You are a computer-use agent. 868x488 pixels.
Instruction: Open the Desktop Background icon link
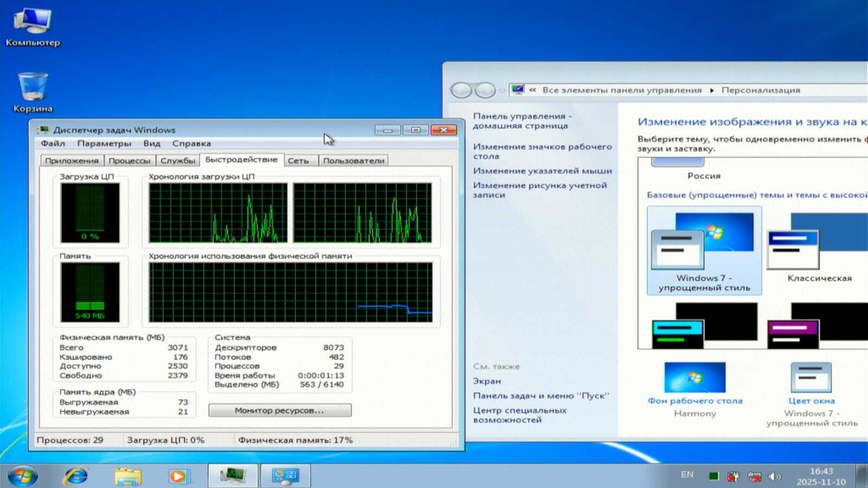point(694,378)
